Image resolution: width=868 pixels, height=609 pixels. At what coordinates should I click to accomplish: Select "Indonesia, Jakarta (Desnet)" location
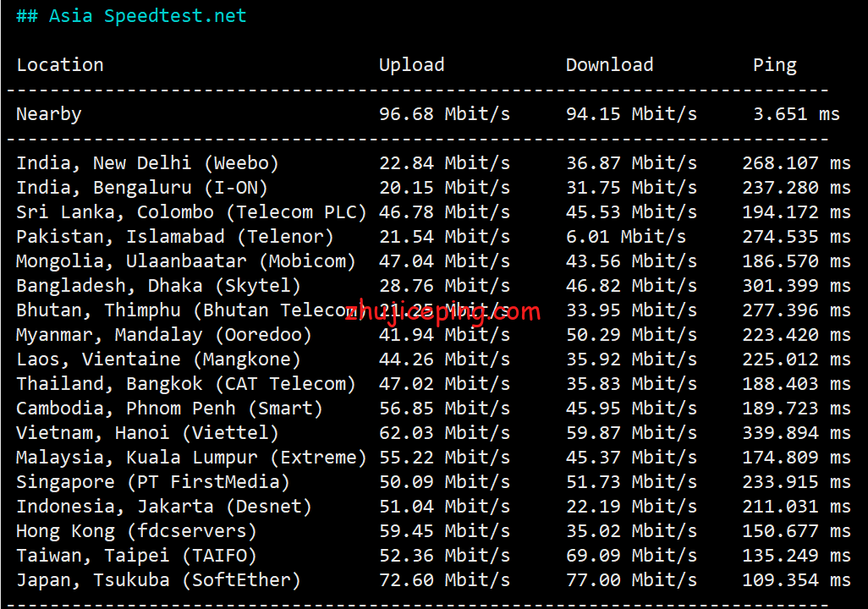[x=164, y=507]
